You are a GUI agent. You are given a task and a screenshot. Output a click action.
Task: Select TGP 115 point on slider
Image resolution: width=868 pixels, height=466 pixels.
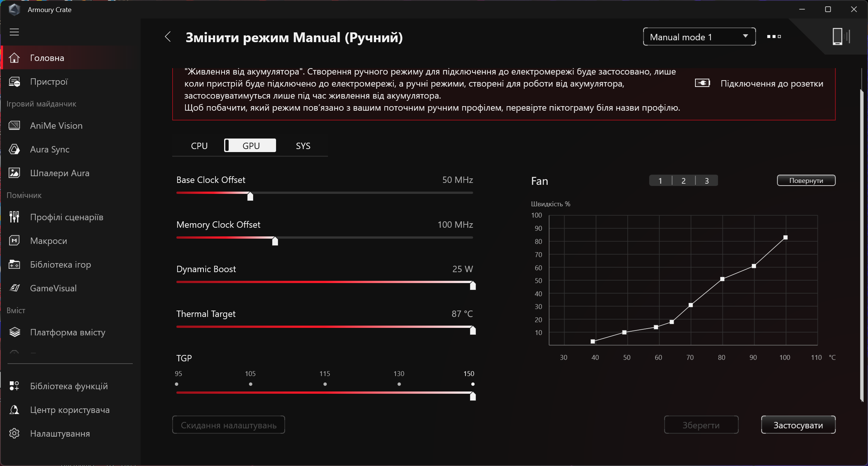pos(325,384)
